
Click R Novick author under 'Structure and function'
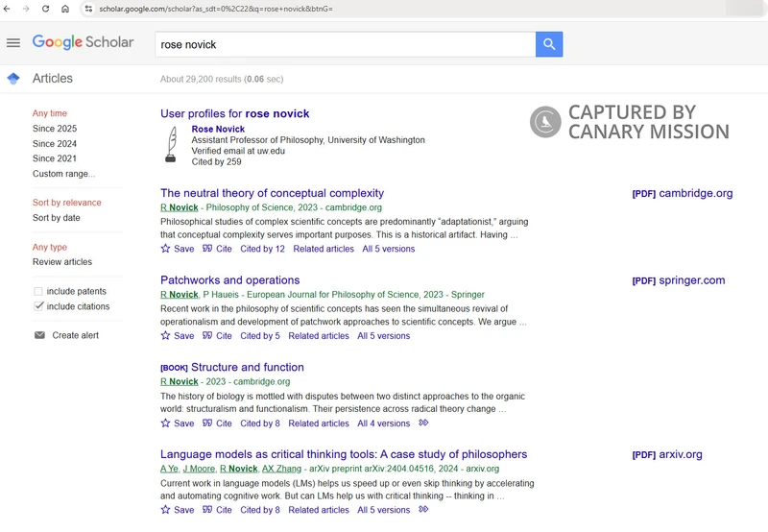click(180, 381)
